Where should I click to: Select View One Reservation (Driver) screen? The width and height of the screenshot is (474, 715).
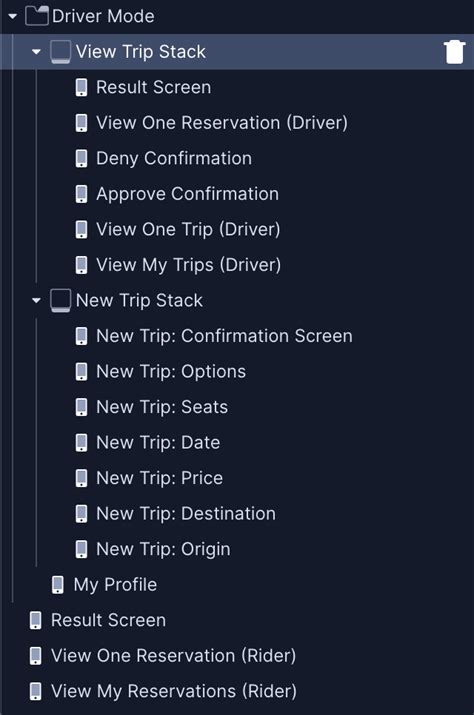tap(222, 123)
